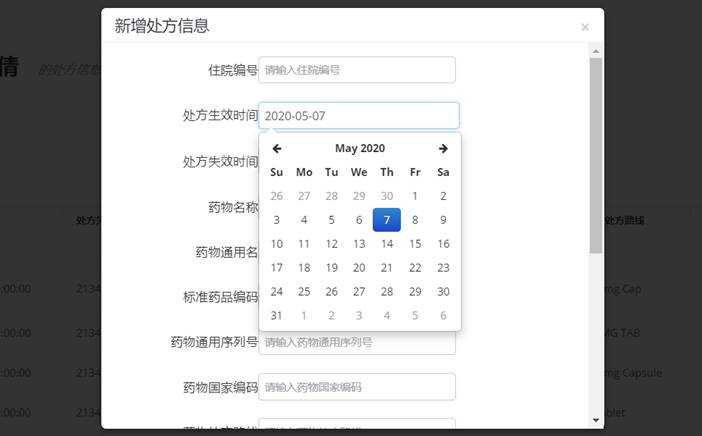Pick the in-month May 2 (Saturday, first row)
Screen dimensions: 702x436
click(443, 196)
